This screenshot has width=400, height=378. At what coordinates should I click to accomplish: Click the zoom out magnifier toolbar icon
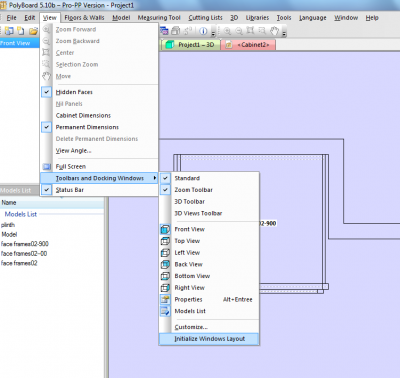pyautogui.click(x=239, y=31)
